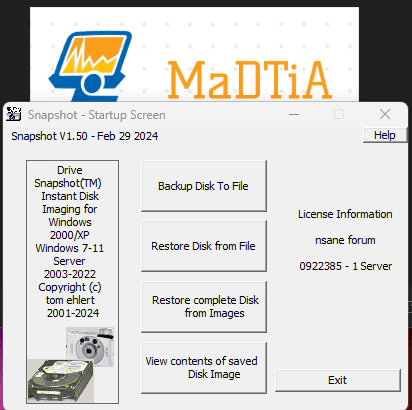Click the hard disk drive picture
Viewport: 412px width, 410px height.
pyautogui.click(x=61, y=380)
